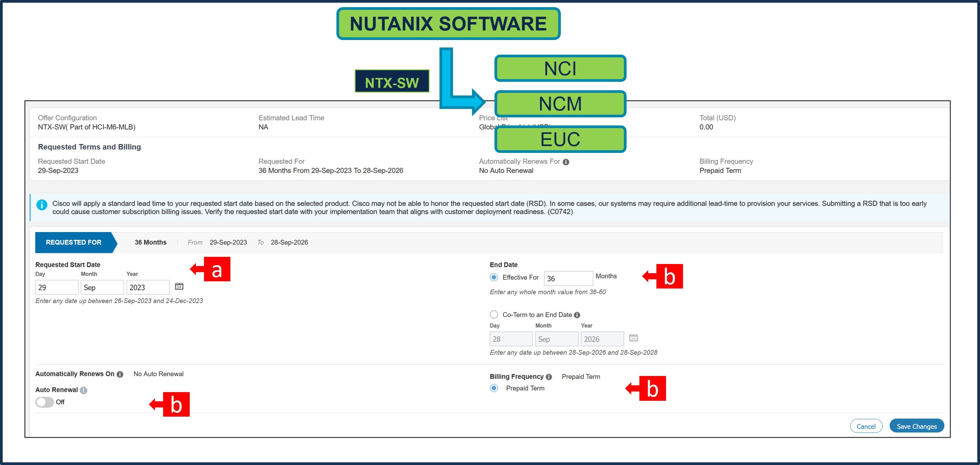
Task: Click the '36 Months' term text in banner
Action: pyautogui.click(x=151, y=242)
